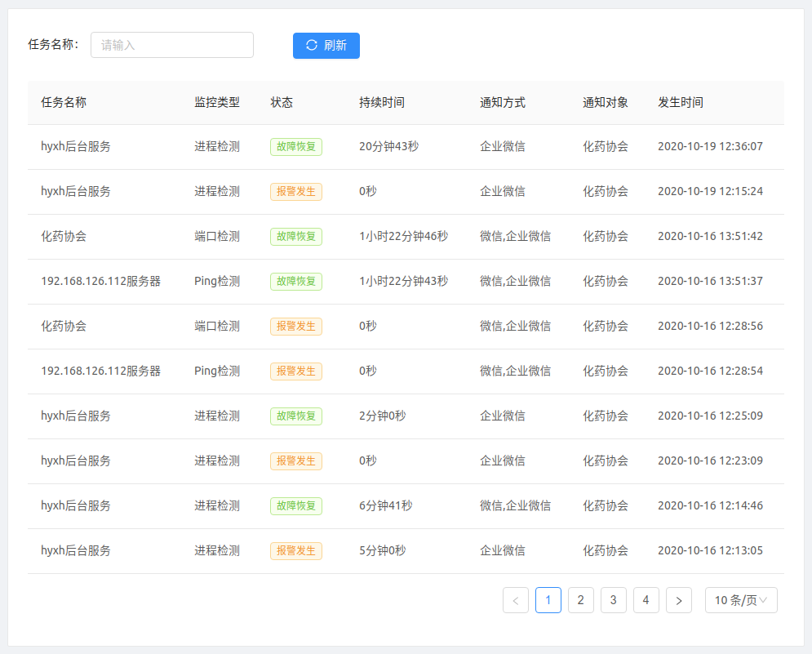This screenshot has height=654, width=812.
Task: Select 192.168.126.112服务器 row with 故障恢复 status
Action: [x=101, y=282]
